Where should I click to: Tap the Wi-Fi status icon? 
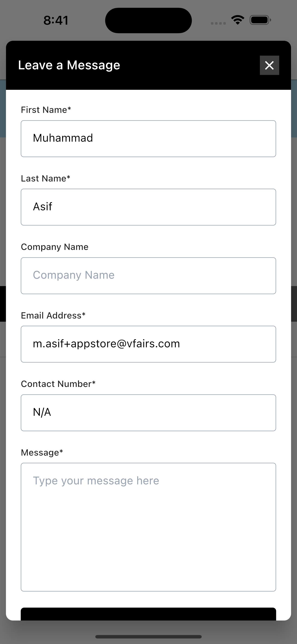pyautogui.click(x=238, y=20)
